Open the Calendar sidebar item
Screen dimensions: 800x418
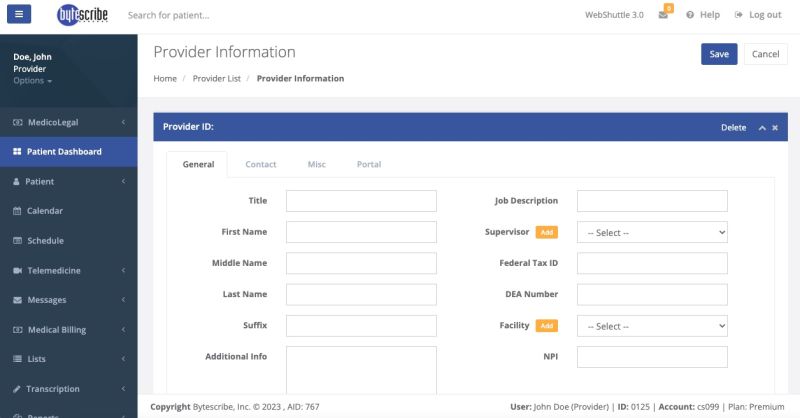[x=45, y=211]
